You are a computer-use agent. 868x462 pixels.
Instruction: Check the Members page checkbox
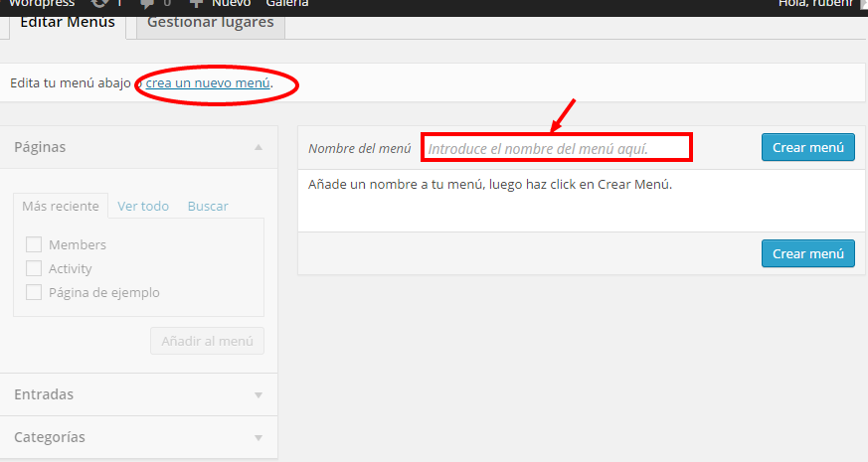tap(34, 244)
